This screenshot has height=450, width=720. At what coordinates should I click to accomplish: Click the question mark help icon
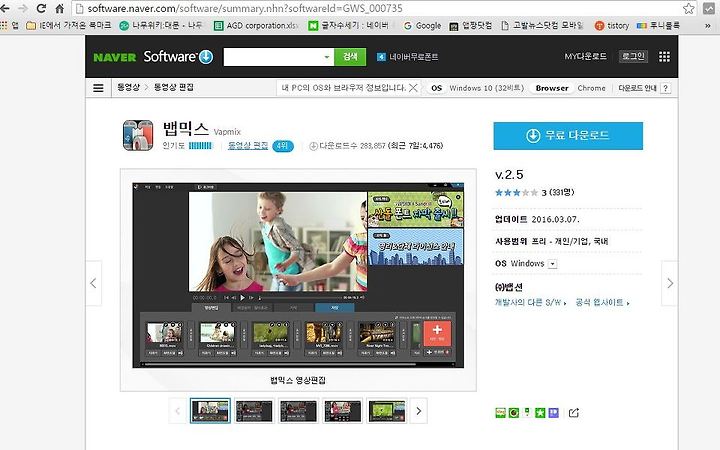click(665, 88)
